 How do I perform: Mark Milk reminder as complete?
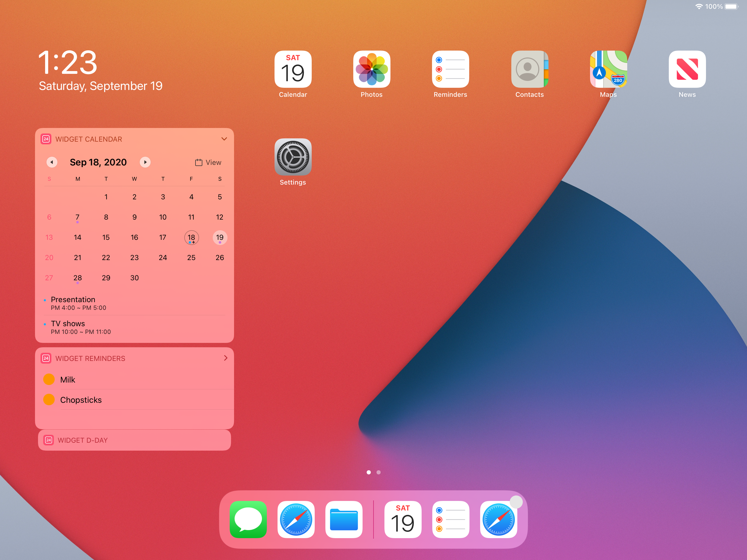(49, 379)
